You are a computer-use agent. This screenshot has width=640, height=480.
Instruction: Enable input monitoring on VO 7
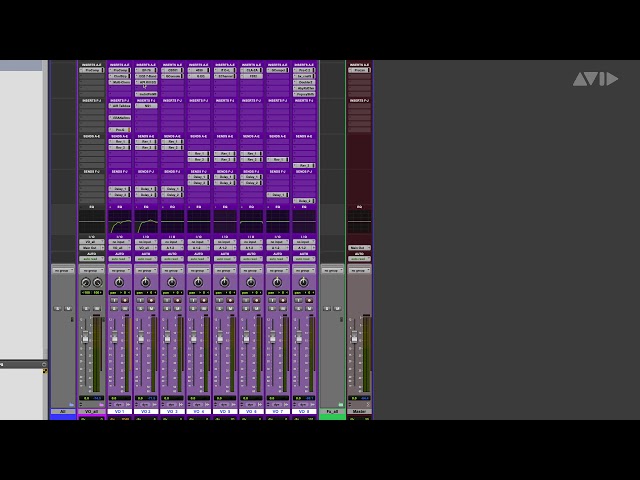click(272, 300)
